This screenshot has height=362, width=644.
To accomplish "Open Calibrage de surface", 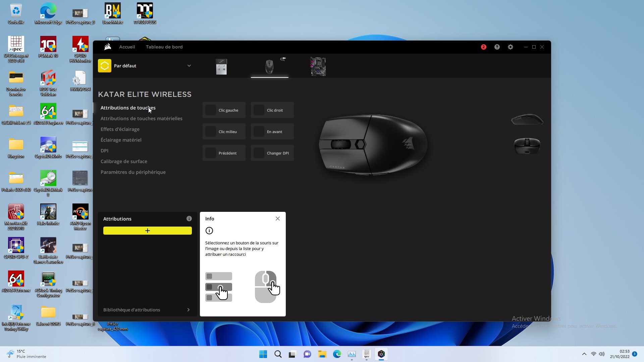I will [124, 161].
